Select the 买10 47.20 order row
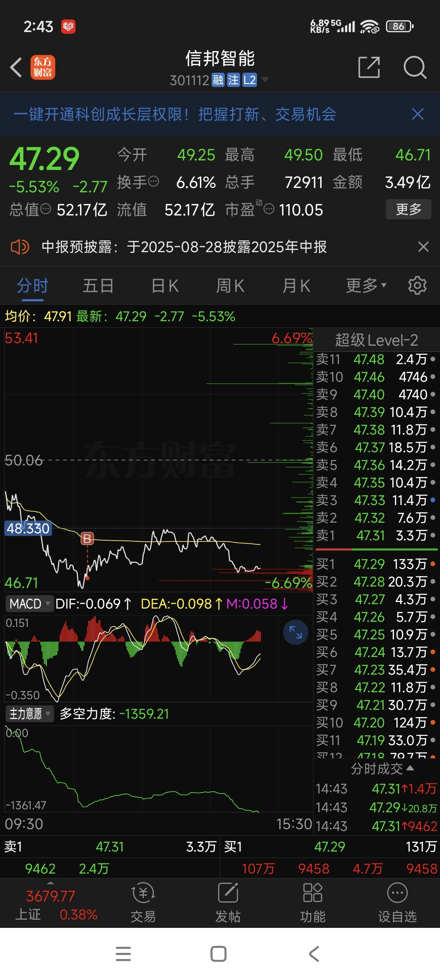This screenshot has width=440, height=980. click(376, 723)
